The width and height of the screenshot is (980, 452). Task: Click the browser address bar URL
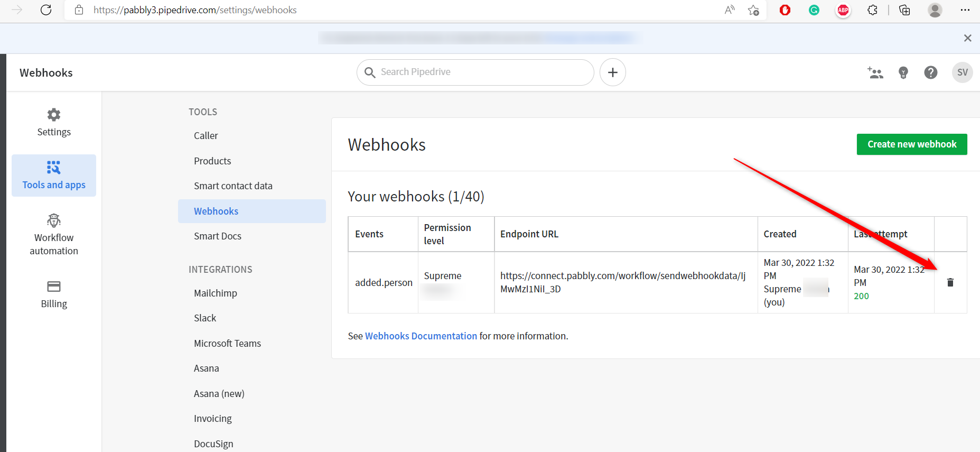195,10
